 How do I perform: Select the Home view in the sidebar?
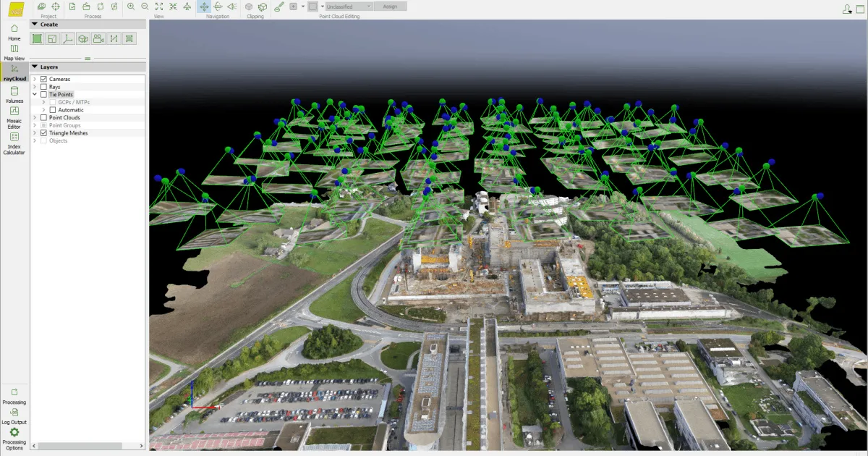pyautogui.click(x=14, y=31)
